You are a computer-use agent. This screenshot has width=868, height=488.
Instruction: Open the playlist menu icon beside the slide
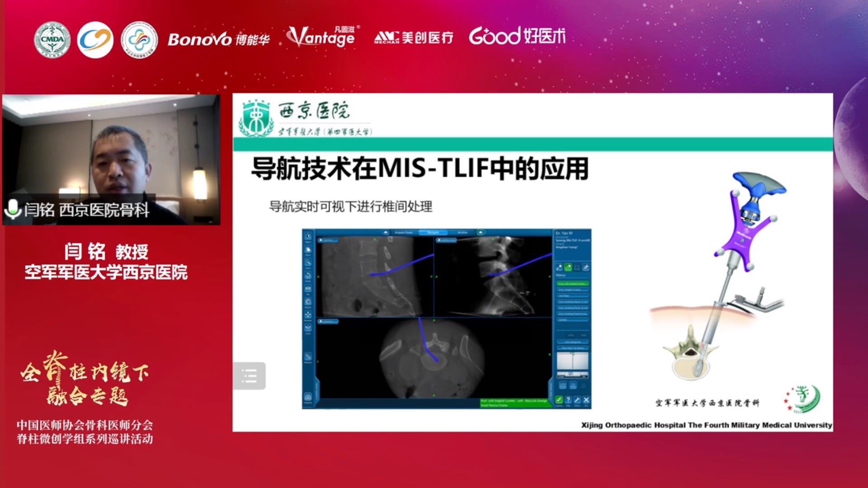pyautogui.click(x=249, y=375)
